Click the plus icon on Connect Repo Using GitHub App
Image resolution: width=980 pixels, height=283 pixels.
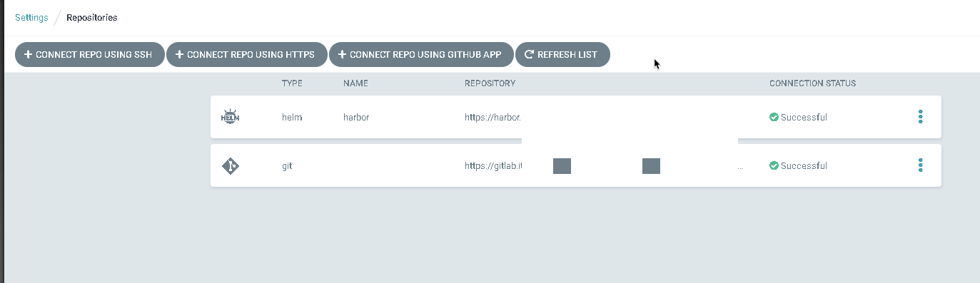click(342, 54)
